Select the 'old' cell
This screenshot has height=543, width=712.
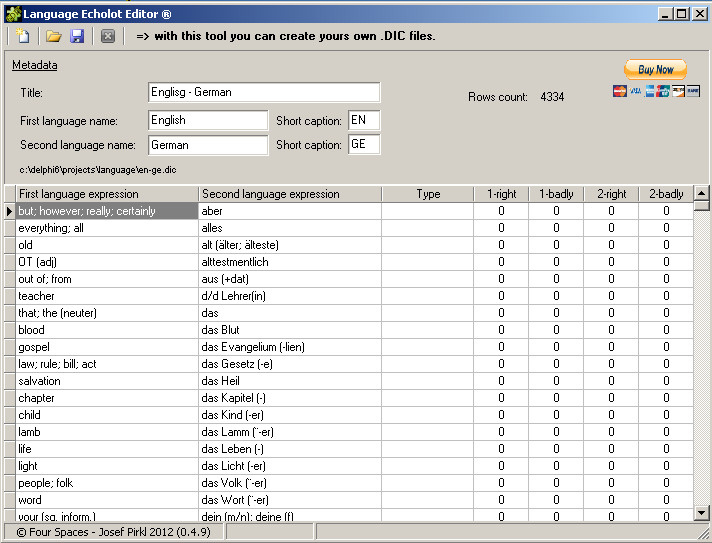[107, 245]
